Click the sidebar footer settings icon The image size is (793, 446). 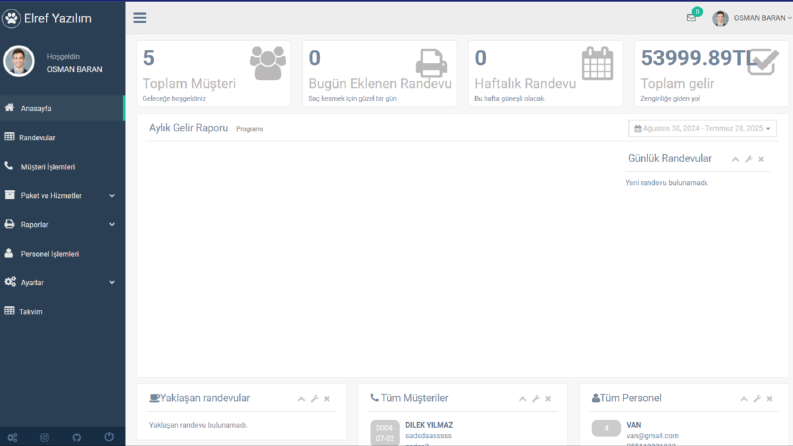[x=12, y=437]
